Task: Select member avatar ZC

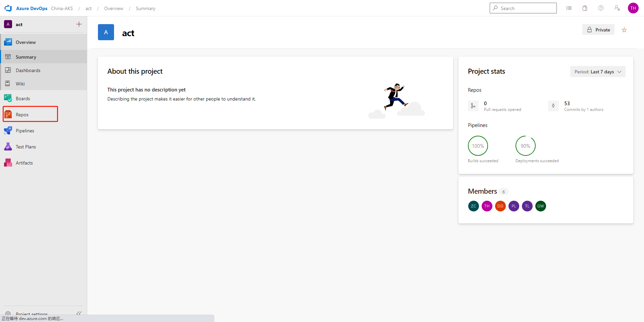Action: pyautogui.click(x=474, y=206)
